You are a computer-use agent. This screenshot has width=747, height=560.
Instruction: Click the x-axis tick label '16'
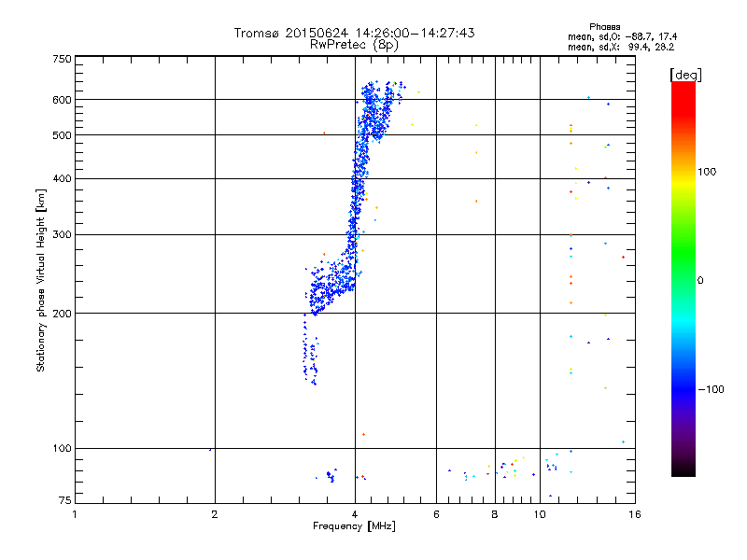point(635,514)
